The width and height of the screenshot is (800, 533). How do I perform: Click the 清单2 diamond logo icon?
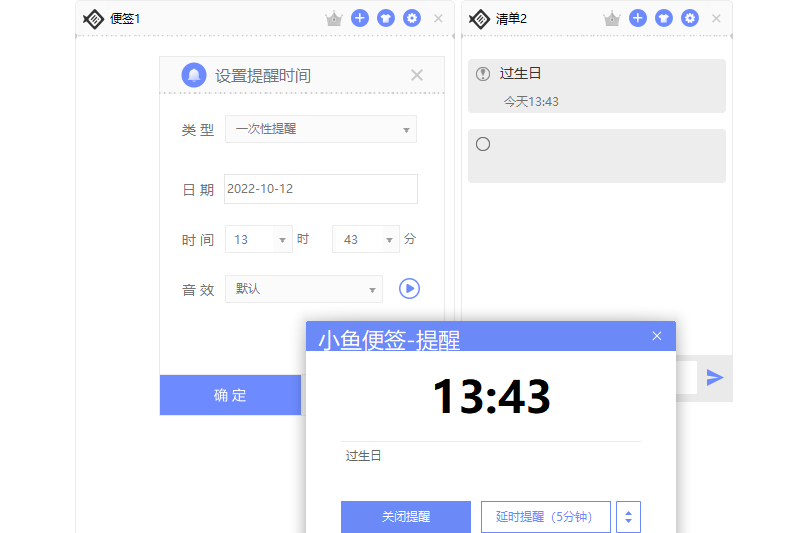click(479, 19)
